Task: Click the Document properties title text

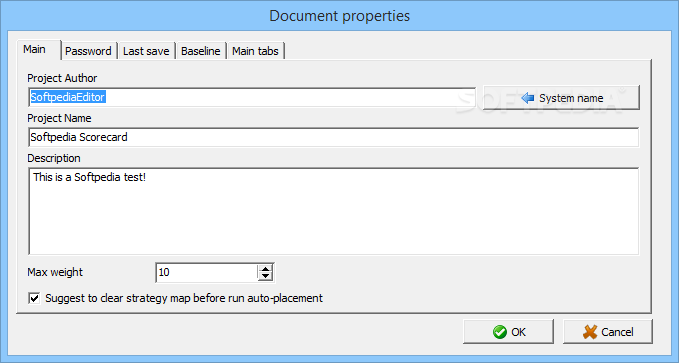Action: 340,16
